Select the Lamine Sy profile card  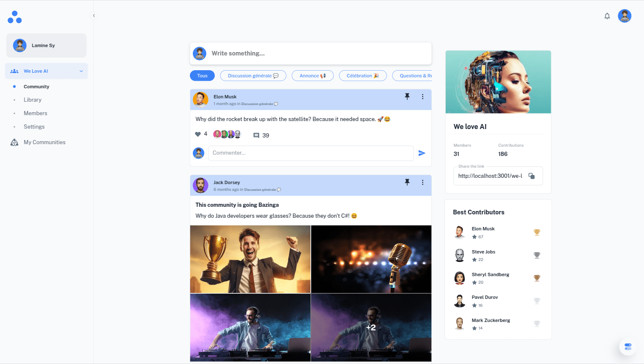pyautogui.click(x=46, y=45)
